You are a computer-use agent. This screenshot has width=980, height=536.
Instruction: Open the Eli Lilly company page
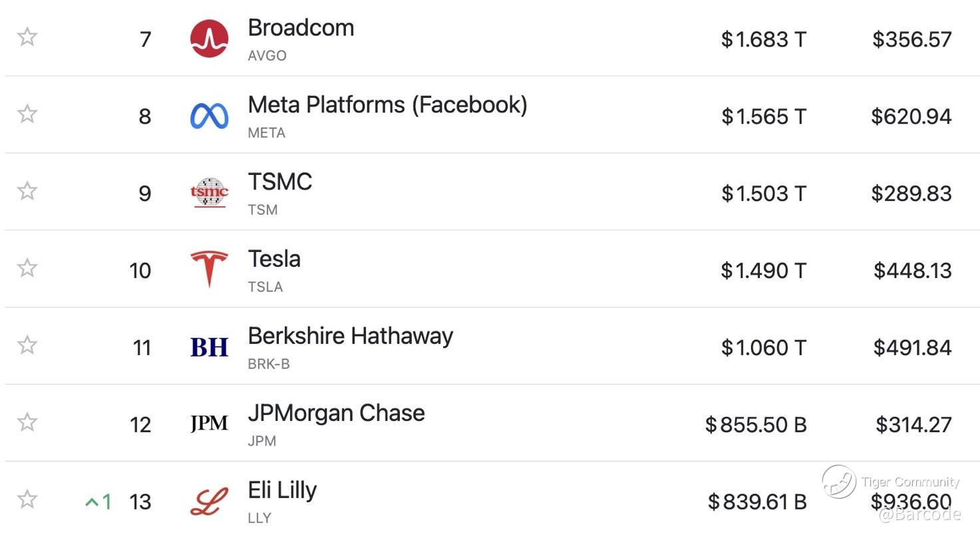click(282, 491)
